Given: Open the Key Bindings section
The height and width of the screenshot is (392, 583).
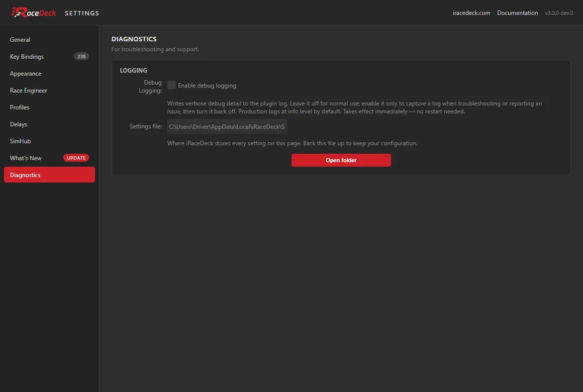Looking at the screenshot, I should 49,57.
